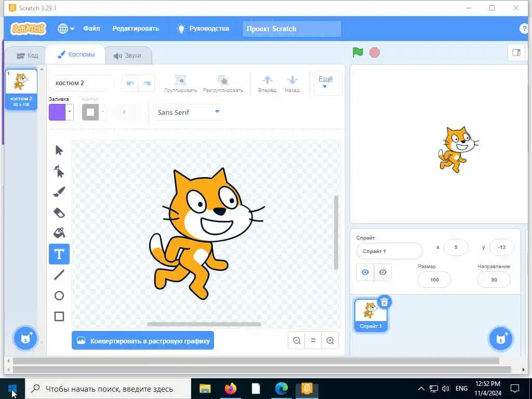Open the Редактировать menu
The image size is (532, 399).
136,29
